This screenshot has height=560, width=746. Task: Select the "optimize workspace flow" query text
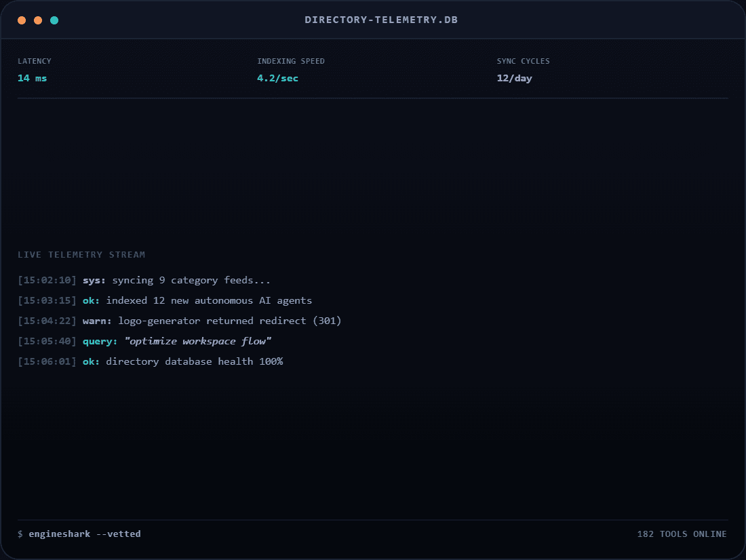pyautogui.click(x=197, y=341)
